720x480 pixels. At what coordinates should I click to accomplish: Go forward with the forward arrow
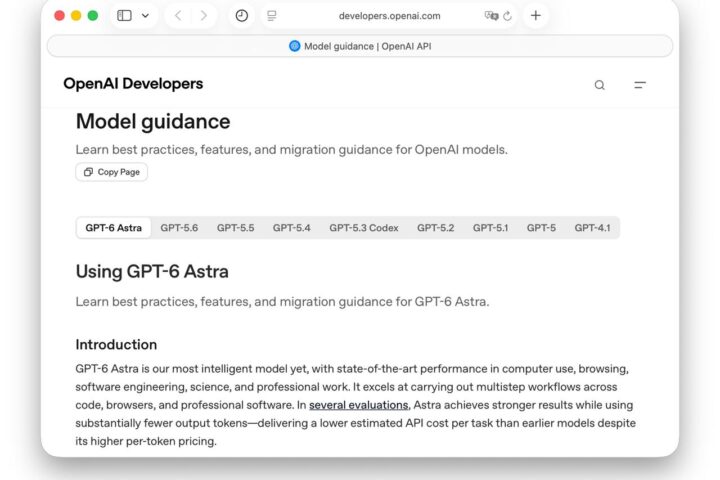pos(204,16)
